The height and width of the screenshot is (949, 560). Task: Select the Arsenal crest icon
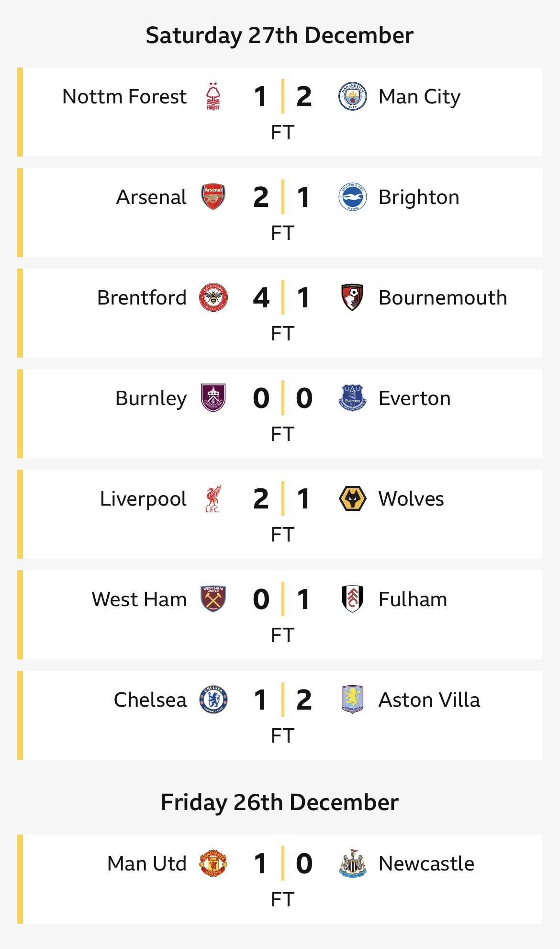click(213, 197)
